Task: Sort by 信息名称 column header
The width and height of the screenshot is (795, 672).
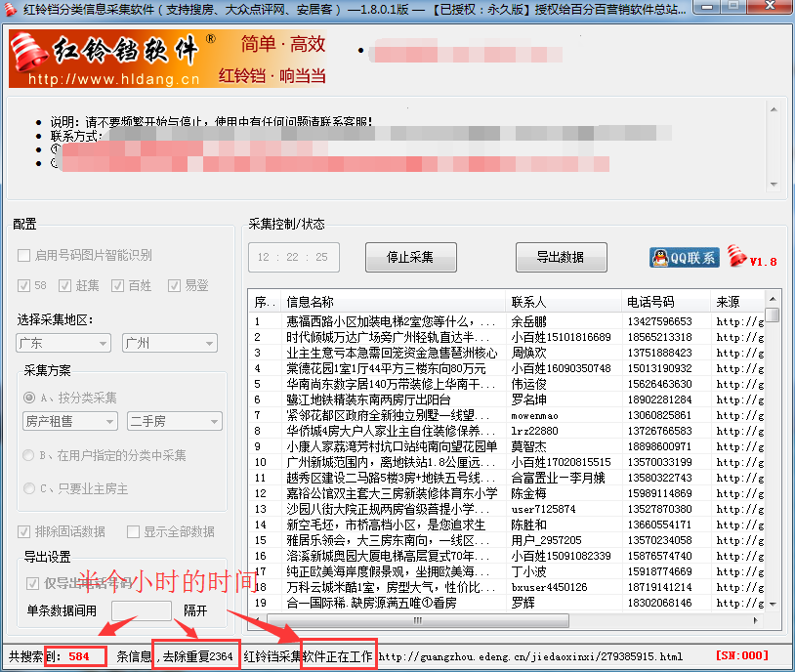Action: tap(394, 302)
